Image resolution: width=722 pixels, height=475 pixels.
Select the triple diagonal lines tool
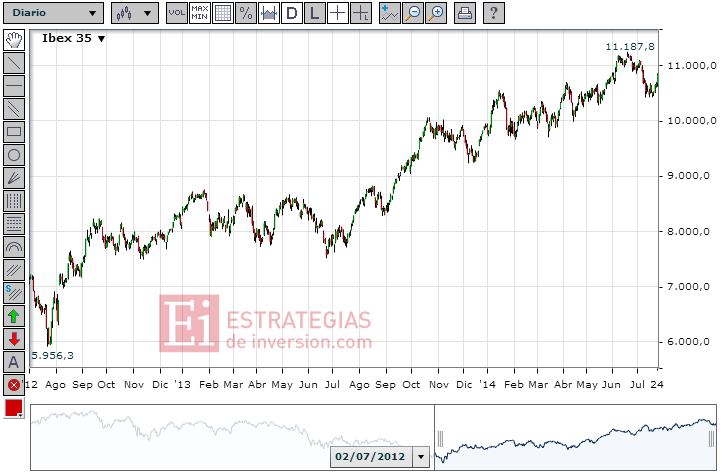coord(14,270)
